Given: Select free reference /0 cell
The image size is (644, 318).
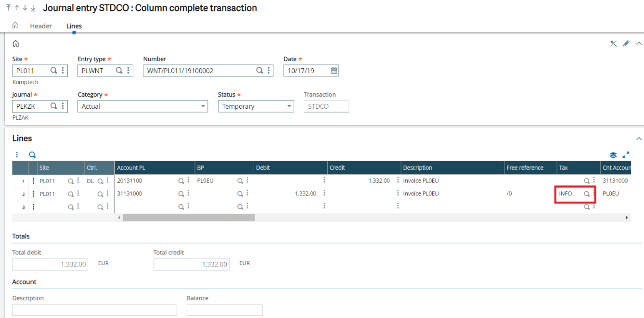Looking at the screenshot, I should (509, 194).
